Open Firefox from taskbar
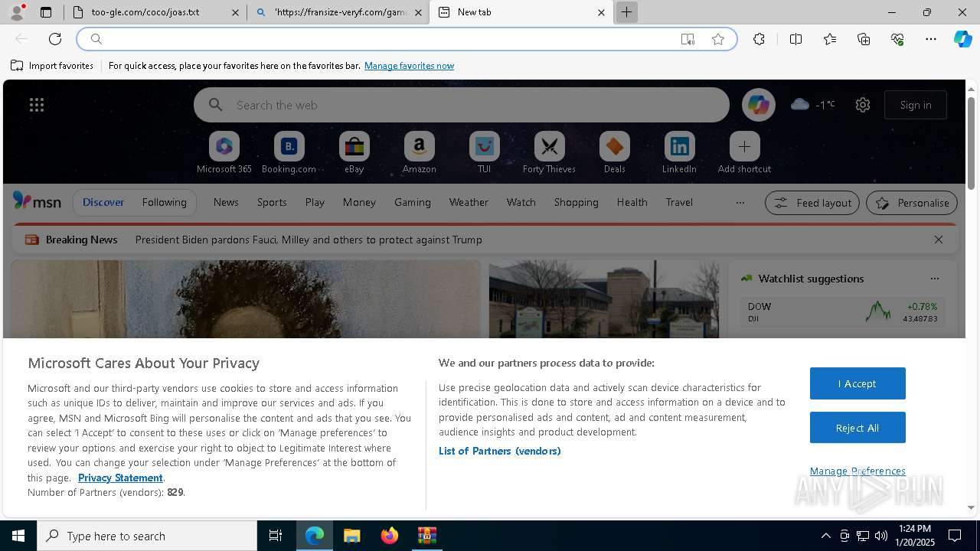The height and width of the screenshot is (551, 980). tap(389, 536)
